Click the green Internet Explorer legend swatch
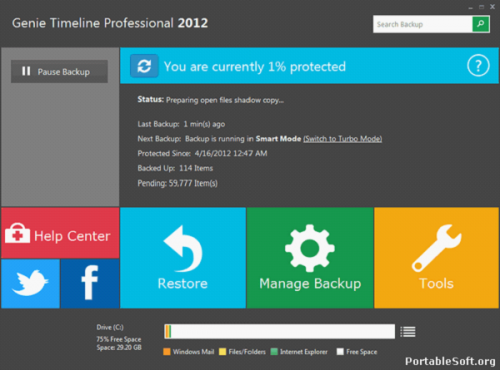 tap(274, 352)
